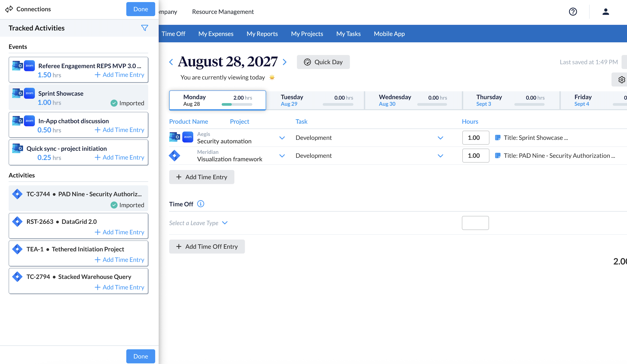Click Outlook icon on Referee Engagement event
The width and height of the screenshot is (627, 364).
click(17, 66)
